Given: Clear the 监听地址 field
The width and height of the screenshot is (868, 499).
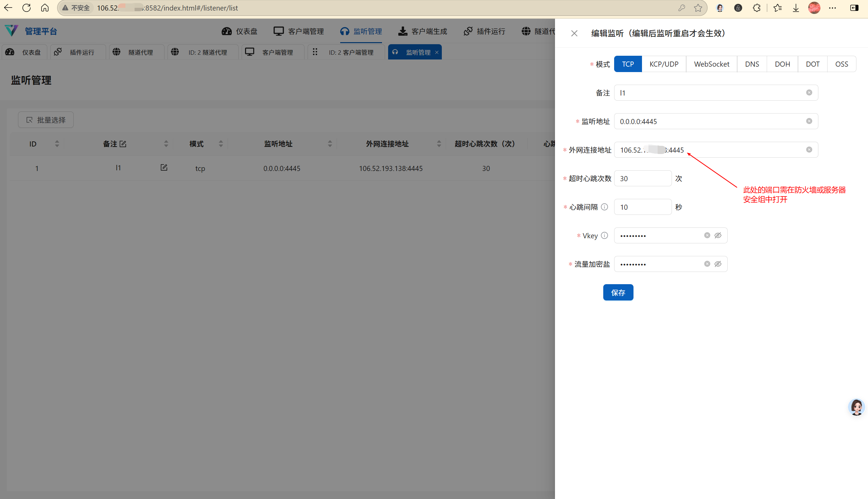Looking at the screenshot, I should 809,121.
